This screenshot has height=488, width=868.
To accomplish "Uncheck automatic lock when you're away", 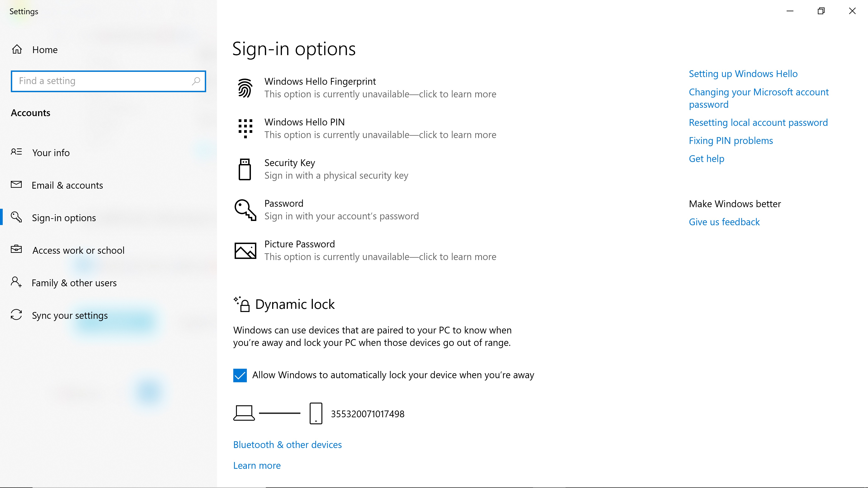I will point(240,375).
